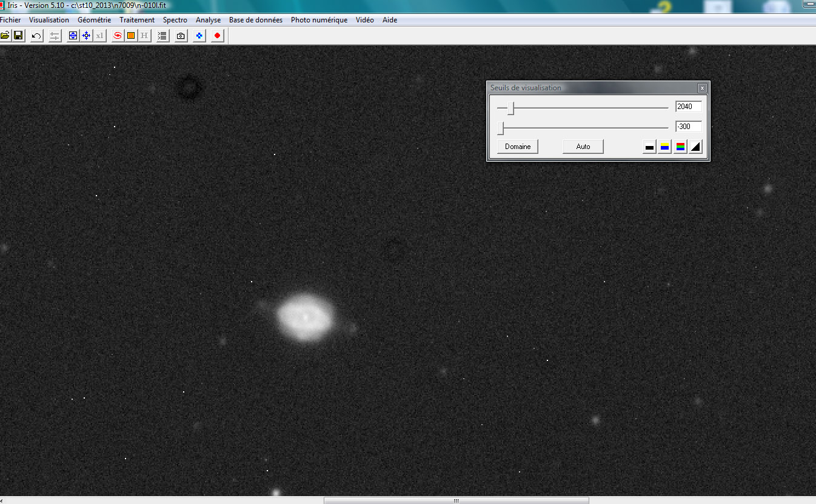This screenshot has width=816, height=504.
Task: Click the save floppy disk icon
Action: pyautogui.click(x=18, y=36)
